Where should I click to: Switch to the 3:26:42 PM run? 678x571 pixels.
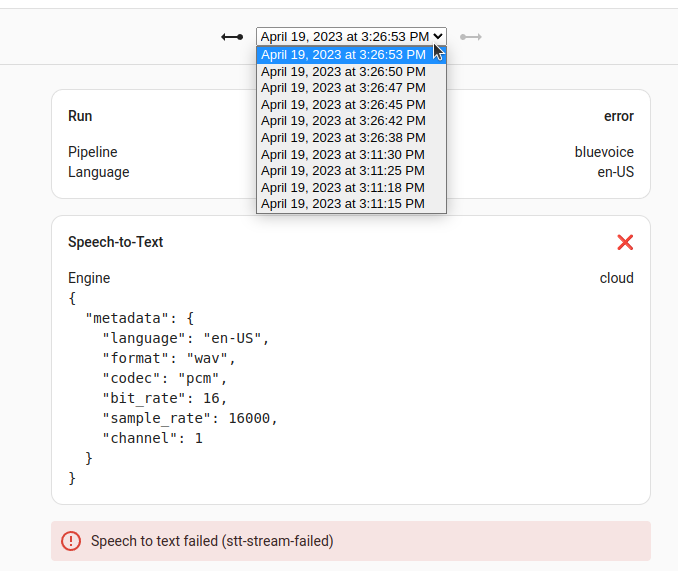coord(343,121)
